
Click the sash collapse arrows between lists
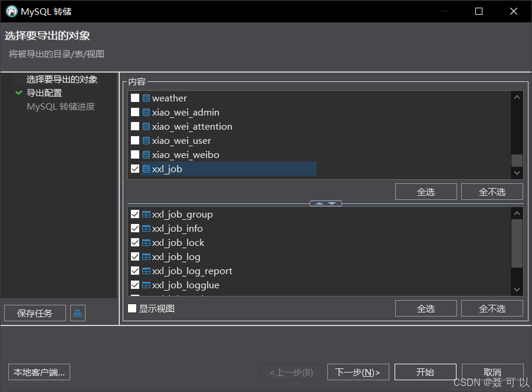[x=326, y=203]
